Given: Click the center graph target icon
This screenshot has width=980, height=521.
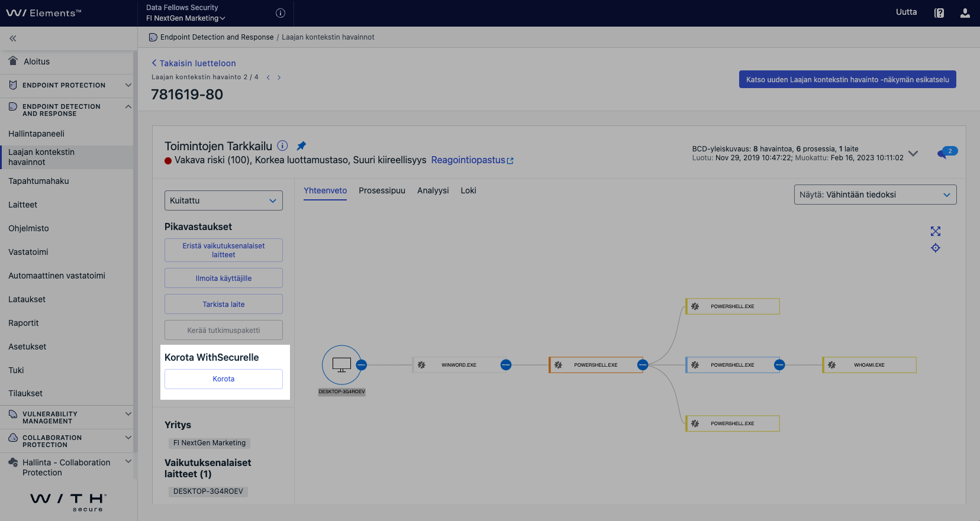Looking at the screenshot, I should [935, 248].
